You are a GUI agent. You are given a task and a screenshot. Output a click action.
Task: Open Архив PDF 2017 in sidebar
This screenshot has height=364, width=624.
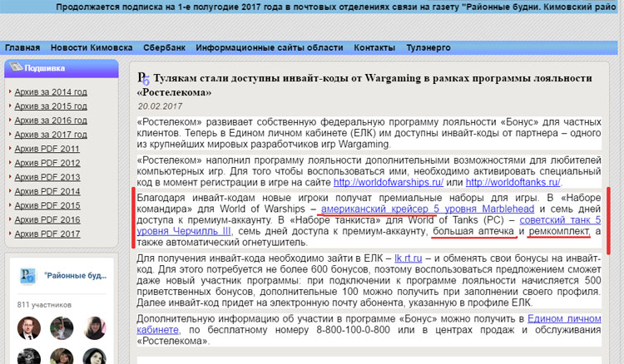click(x=47, y=234)
